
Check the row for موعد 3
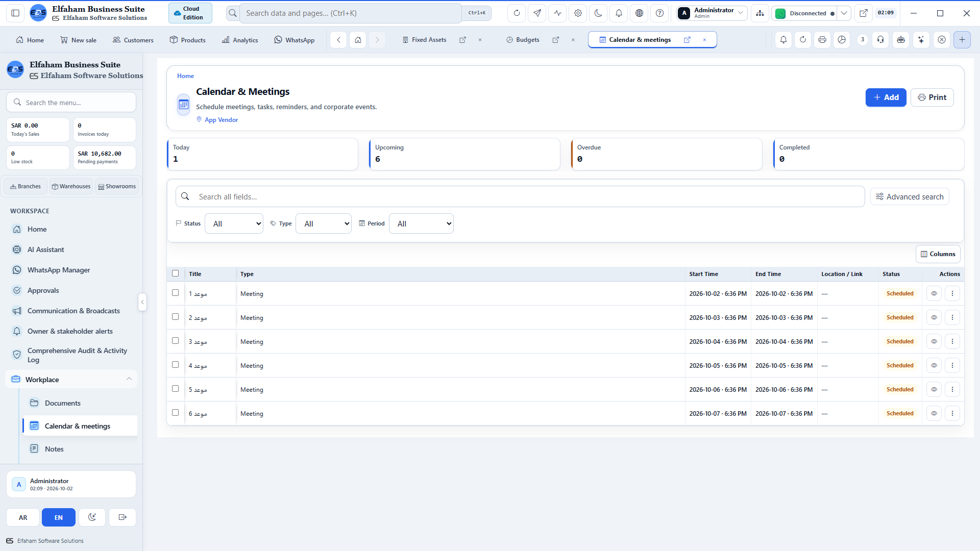click(176, 341)
